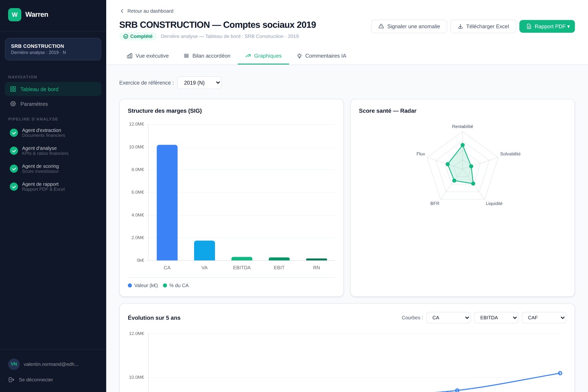This screenshot has width=588, height=392.
Task: Click the warning triangle anomaly icon
Action: 381,26
